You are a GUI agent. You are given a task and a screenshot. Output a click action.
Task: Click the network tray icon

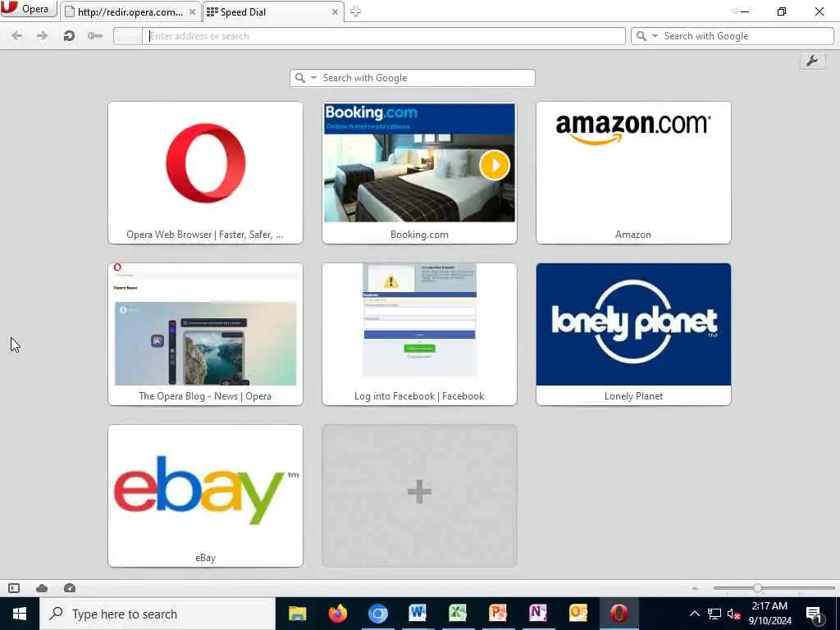click(714, 614)
